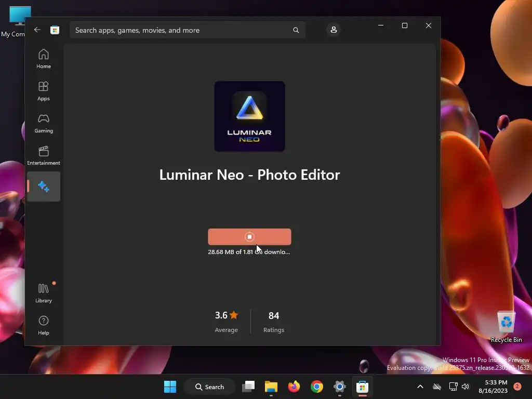This screenshot has width=532, height=399.
Task: Click the Luminar Neo - Photo Editor title
Action: pos(249,175)
